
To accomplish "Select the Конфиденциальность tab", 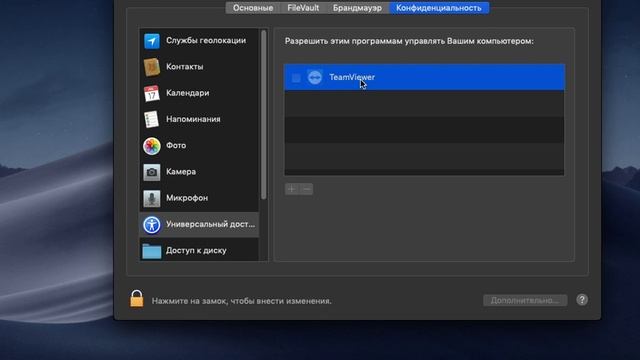I will pyautogui.click(x=439, y=8).
